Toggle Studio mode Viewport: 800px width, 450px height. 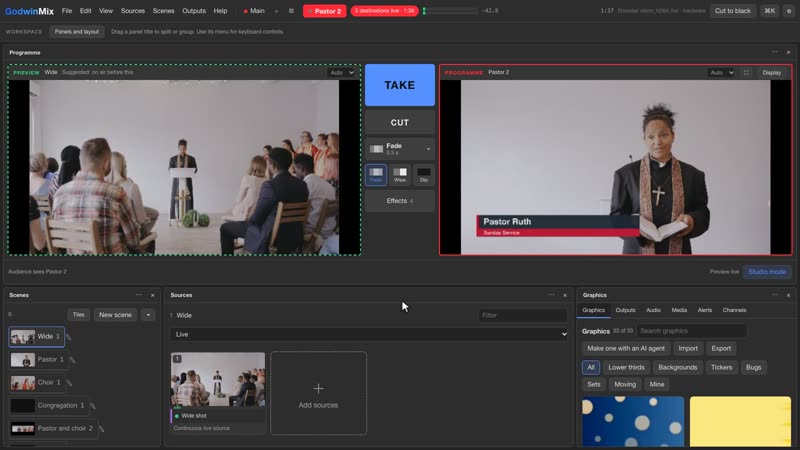pos(767,272)
